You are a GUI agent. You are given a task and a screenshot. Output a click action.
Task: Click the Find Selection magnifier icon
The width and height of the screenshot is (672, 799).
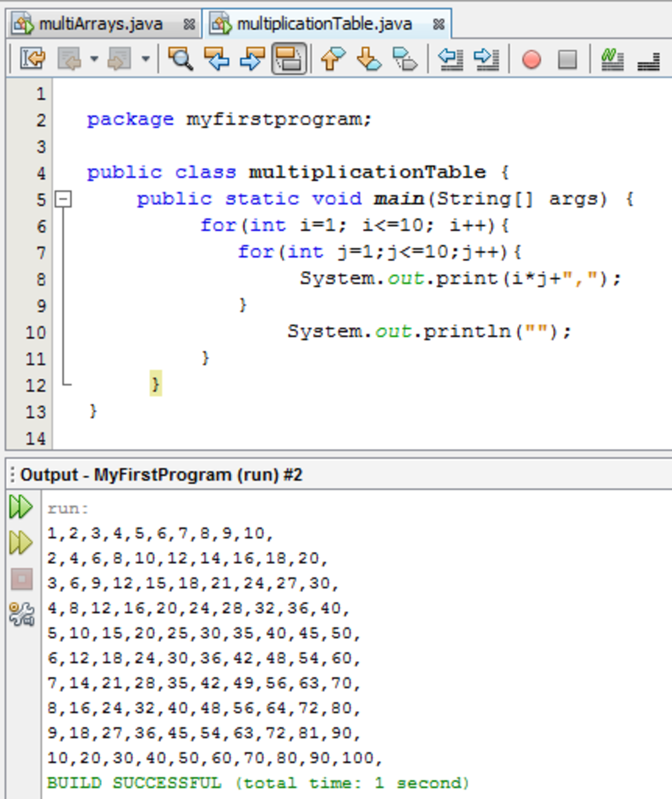[x=180, y=59]
